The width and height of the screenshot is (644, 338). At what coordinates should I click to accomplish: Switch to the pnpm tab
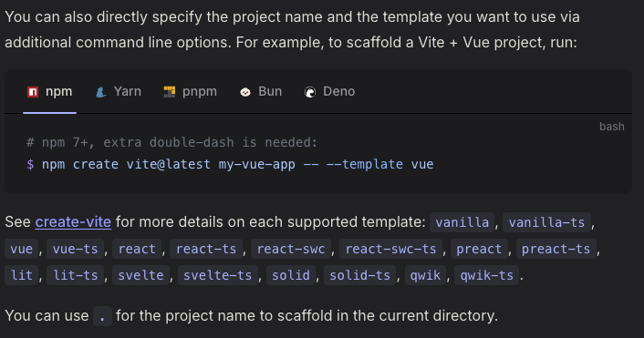[x=200, y=91]
